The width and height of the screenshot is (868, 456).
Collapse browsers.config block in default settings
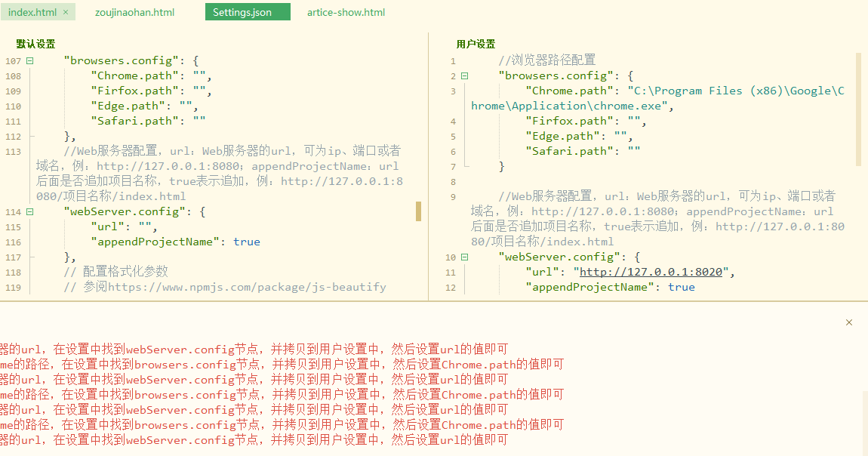[x=30, y=61]
